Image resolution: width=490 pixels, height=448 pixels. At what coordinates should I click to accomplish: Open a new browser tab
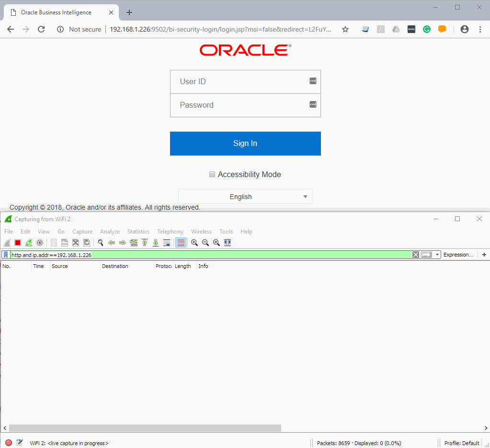[129, 12]
